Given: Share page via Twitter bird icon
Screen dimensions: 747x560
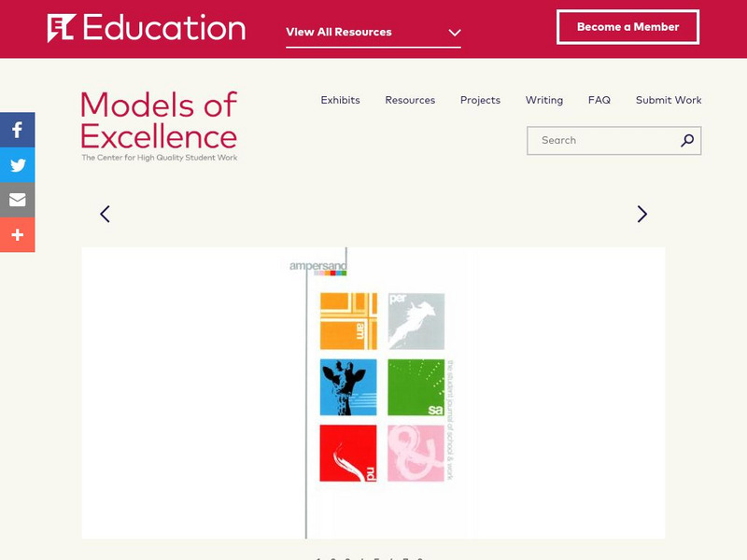Looking at the screenshot, I should click(x=17, y=165).
